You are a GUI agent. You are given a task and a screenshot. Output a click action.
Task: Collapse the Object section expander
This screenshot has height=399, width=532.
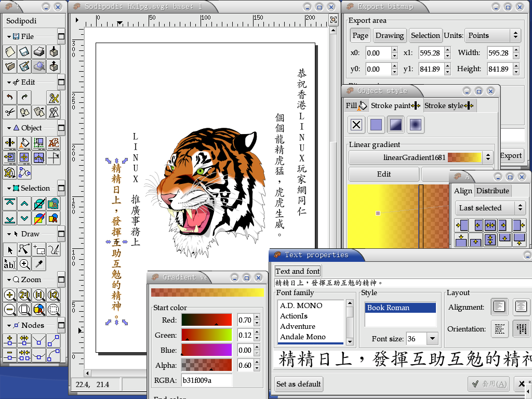[x=9, y=128]
